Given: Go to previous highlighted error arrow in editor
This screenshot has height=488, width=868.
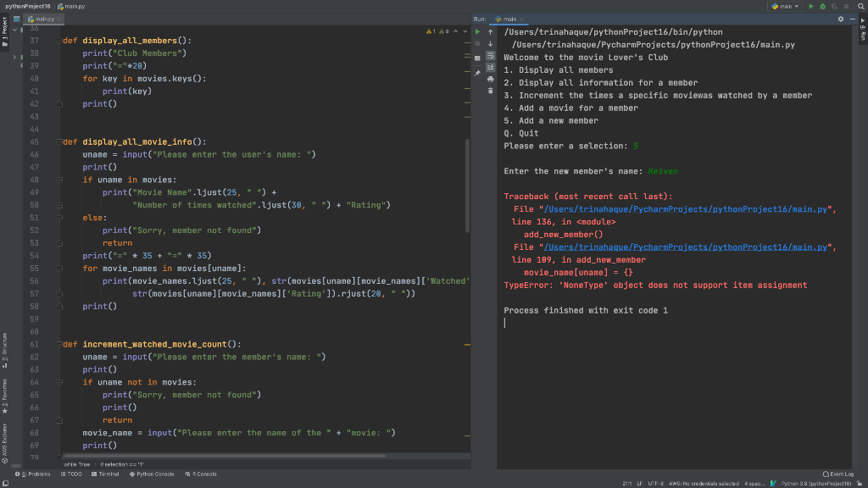Looking at the screenshot, I should click(x=455, y=31).
